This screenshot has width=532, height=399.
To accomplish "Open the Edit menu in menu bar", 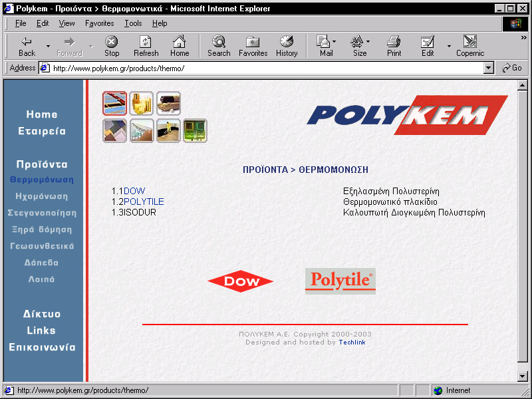I will [43, 23].
